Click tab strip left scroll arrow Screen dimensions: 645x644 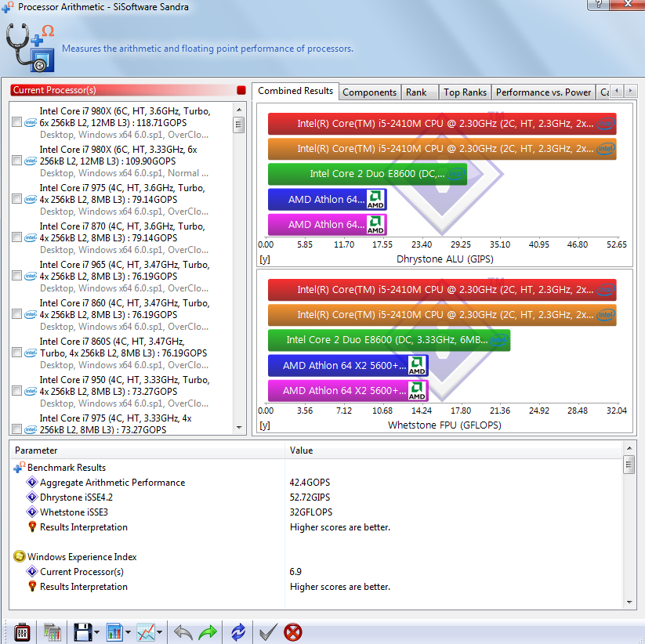click(617, 91)
